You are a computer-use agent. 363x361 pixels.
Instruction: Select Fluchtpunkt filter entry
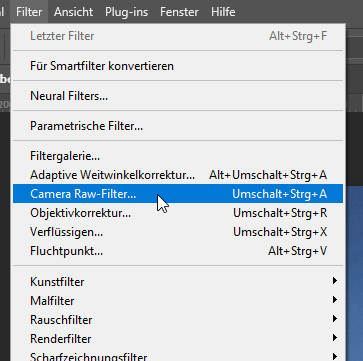[178, 251]
